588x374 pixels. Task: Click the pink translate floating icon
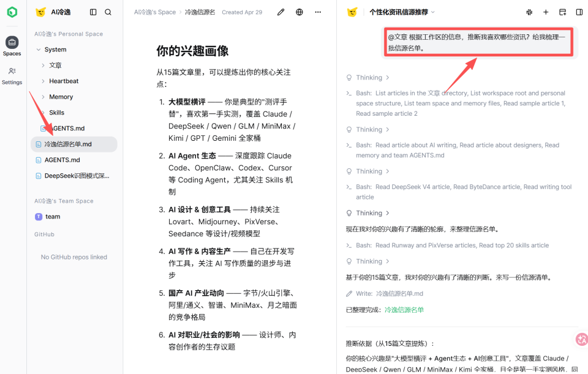point(582,340)
